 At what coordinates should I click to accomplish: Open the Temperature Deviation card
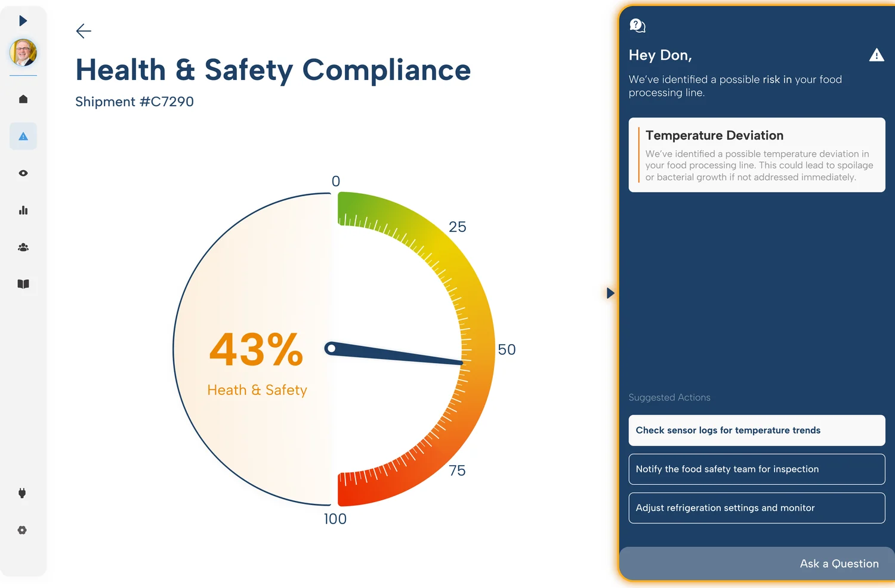point(757,155)
